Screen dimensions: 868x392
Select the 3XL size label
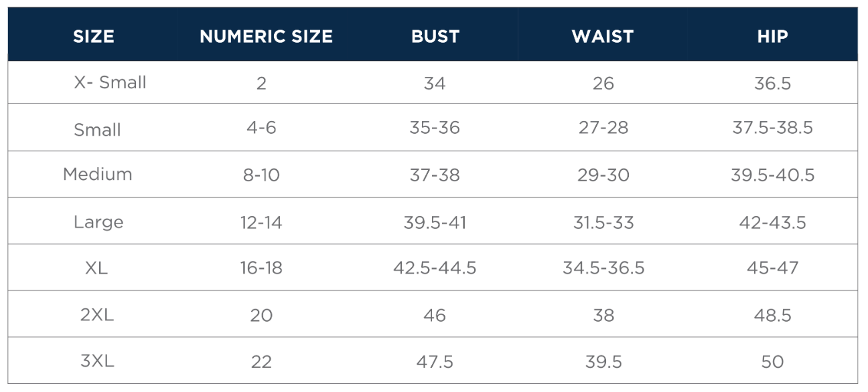(97, 361)
